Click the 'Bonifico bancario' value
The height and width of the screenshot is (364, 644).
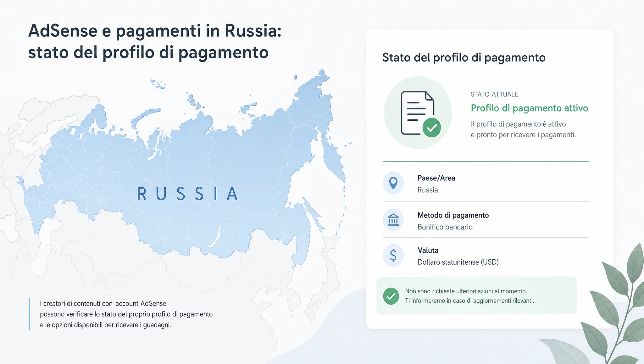[445, 227]
